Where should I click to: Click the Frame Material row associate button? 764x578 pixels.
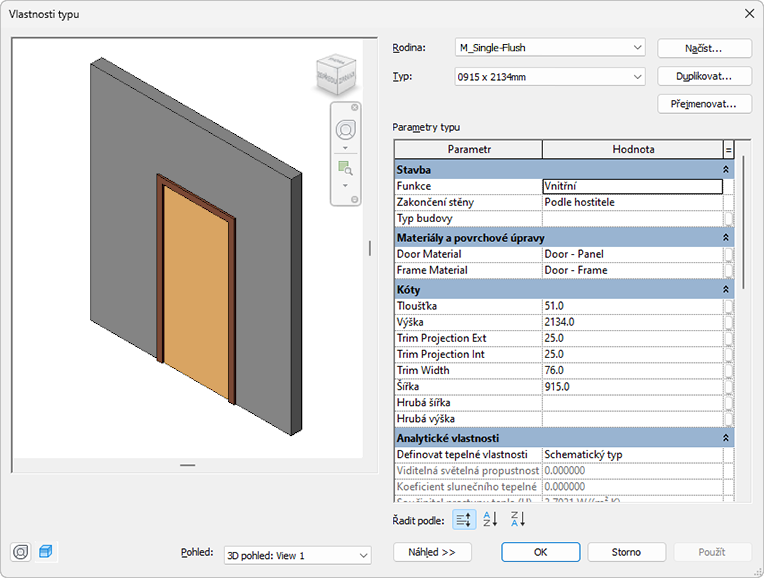coord(728,270)
